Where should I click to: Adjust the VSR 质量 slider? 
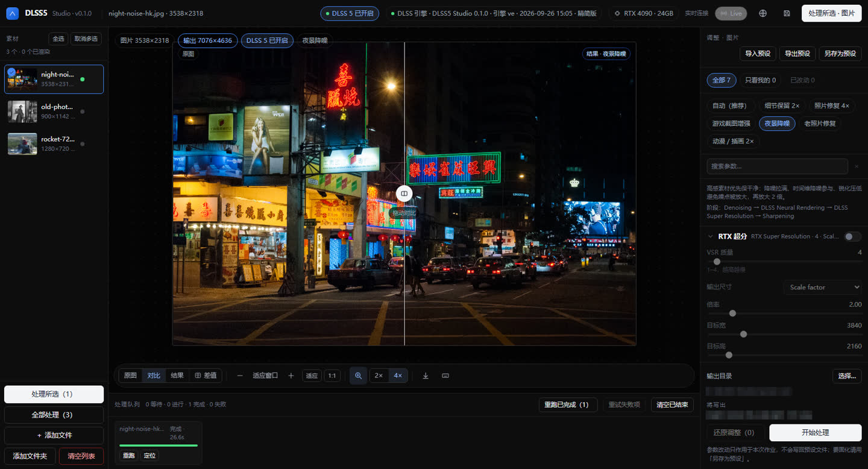[784, 262]
